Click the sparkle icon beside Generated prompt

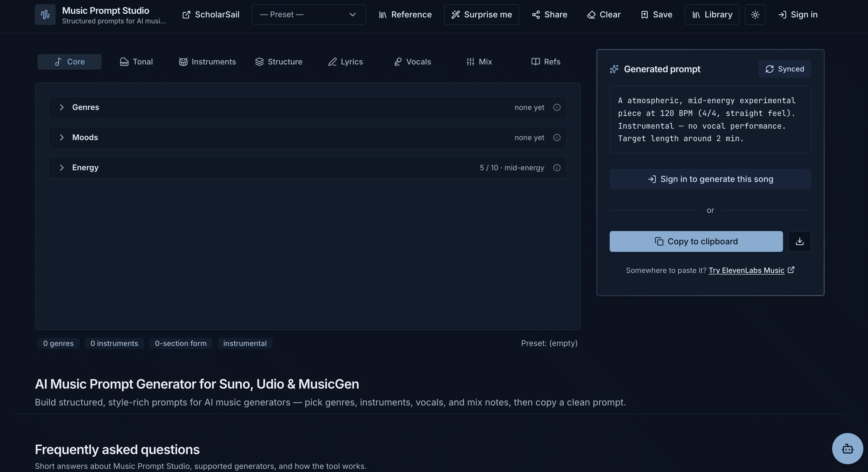pos(614,69)
